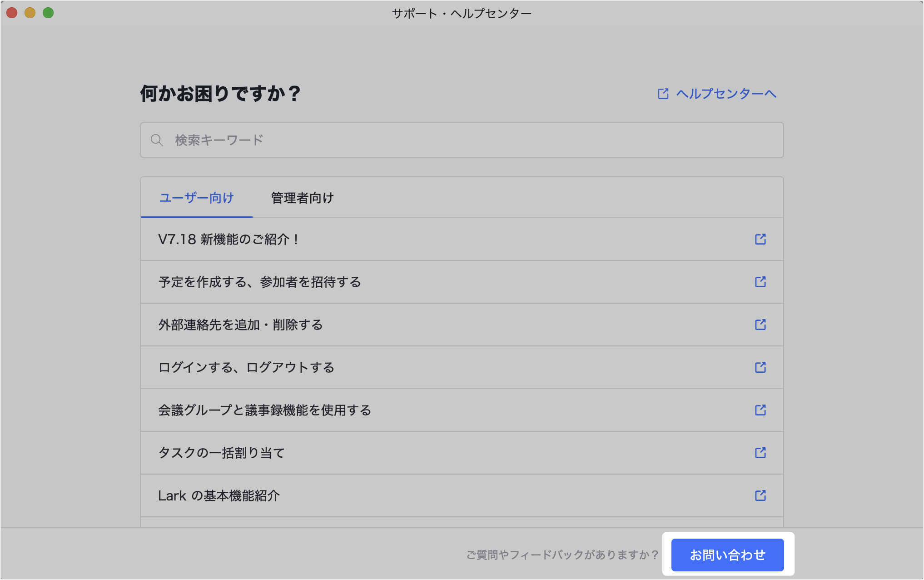Select the ユーザー向け tab
This screenshot has height=580, width=924.
197,197
